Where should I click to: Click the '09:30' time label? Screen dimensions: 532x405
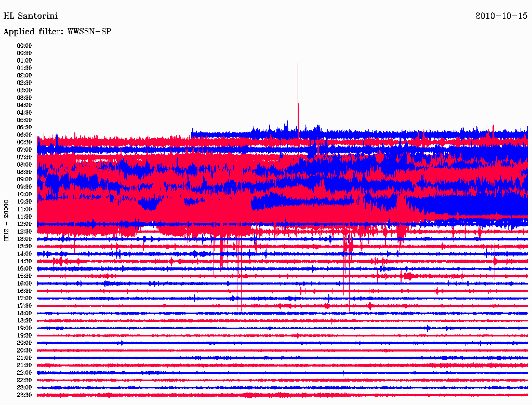point(24,187)
